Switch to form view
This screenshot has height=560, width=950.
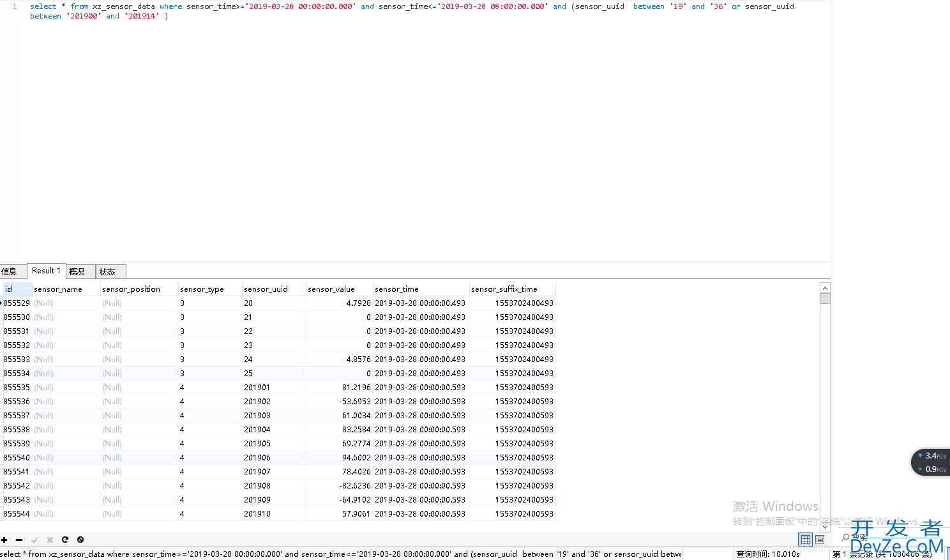pos(820,540)
